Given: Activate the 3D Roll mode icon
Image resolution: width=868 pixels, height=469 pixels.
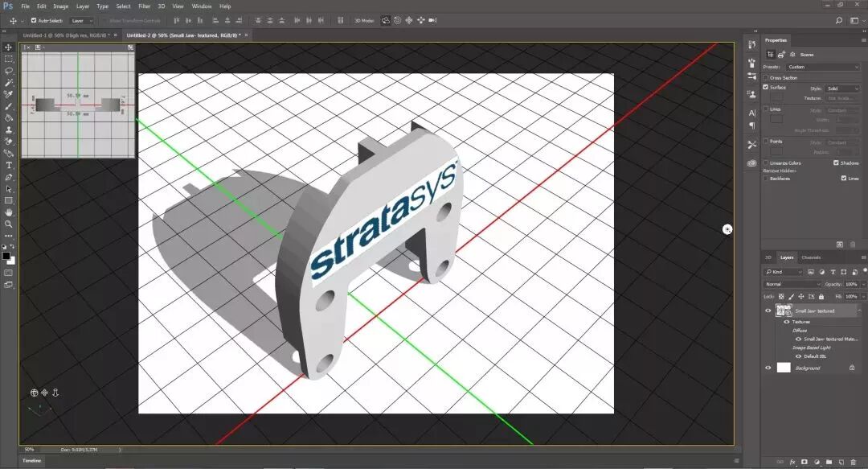Looking at the screenshot, I should [x=397, y=20].
